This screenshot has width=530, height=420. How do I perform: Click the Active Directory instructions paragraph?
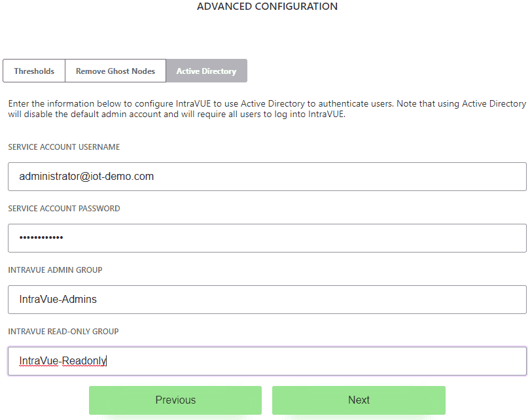tap(267, 109)
